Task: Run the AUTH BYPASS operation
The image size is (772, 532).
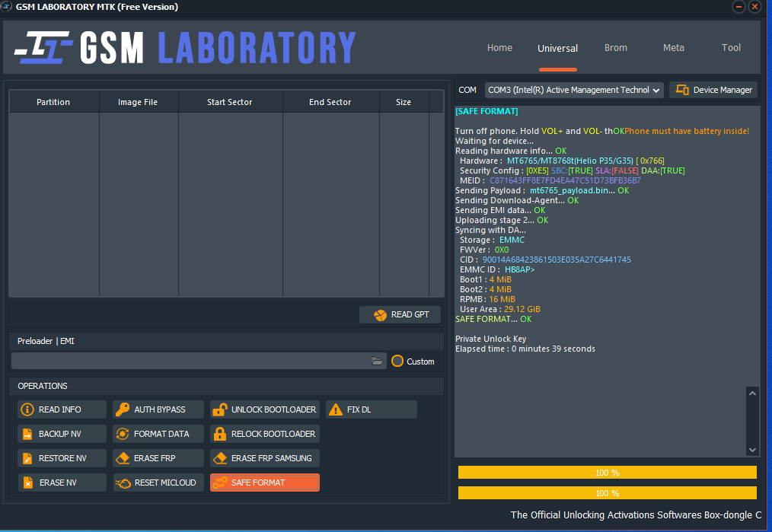Action: [x=158, y=409]
